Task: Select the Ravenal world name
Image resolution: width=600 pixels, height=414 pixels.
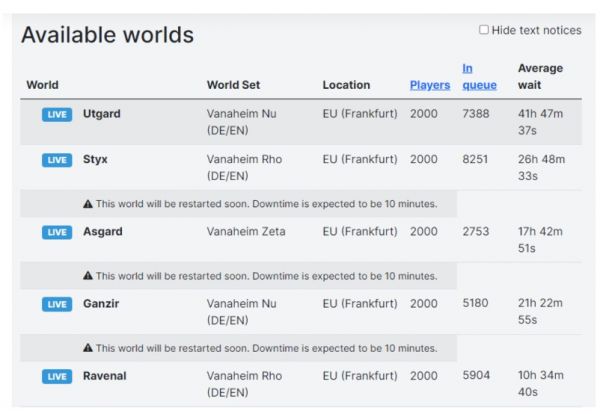Action: (x=104, y=376)
